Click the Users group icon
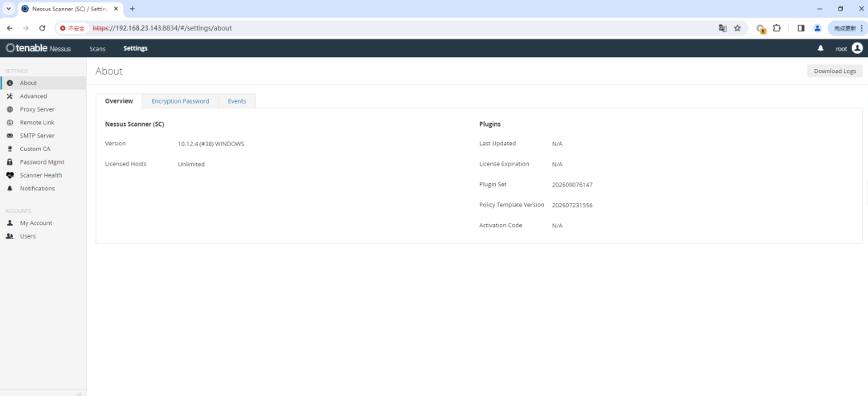The image size is (868, 396). pos(10,236)
